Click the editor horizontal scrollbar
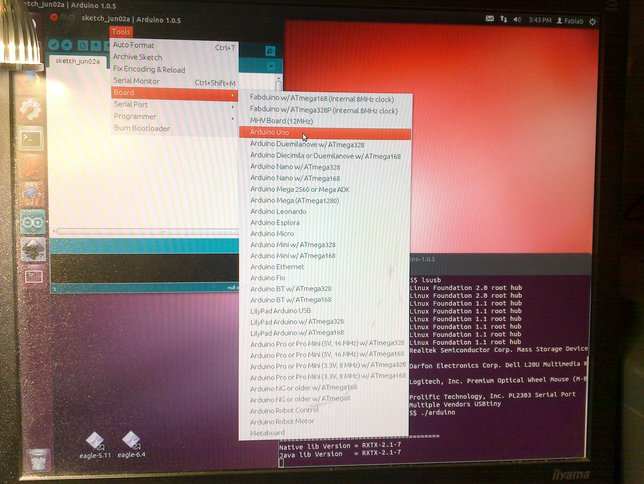Viewport: 644px width, 484px height. [146, 232]
